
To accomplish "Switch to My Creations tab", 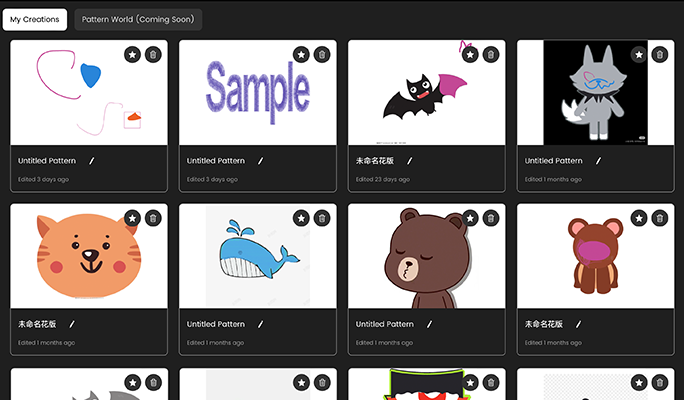I will click(35, 19).
